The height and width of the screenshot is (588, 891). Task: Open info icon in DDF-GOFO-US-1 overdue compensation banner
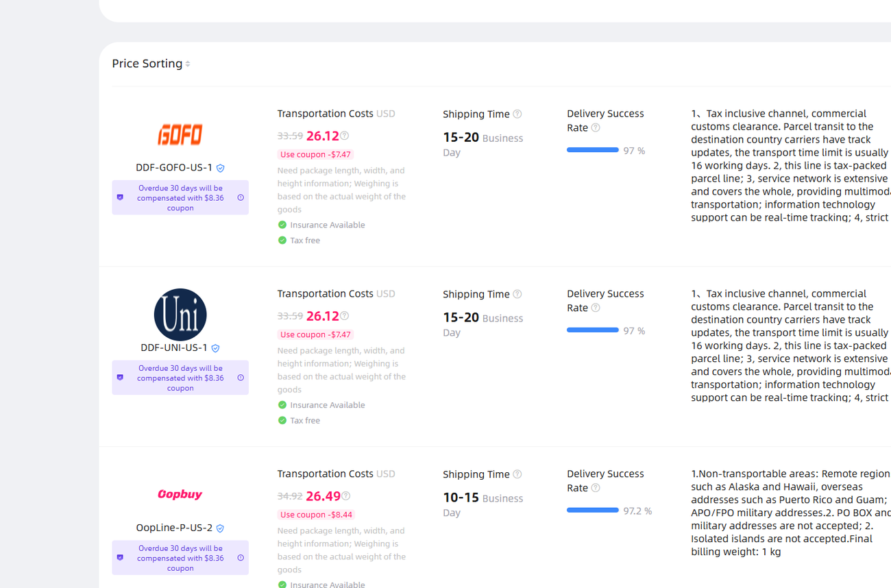(241, 197)
